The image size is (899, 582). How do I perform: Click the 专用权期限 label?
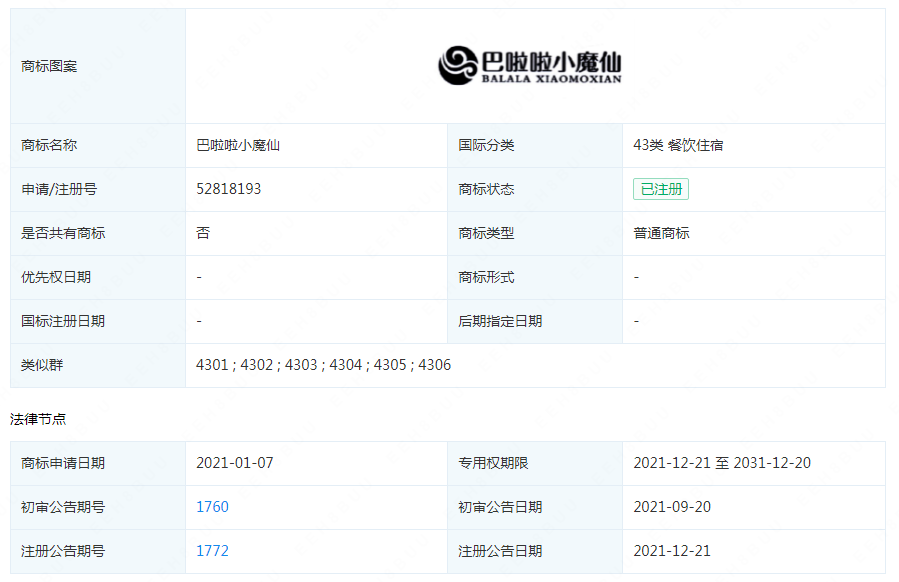pos(493,463)
